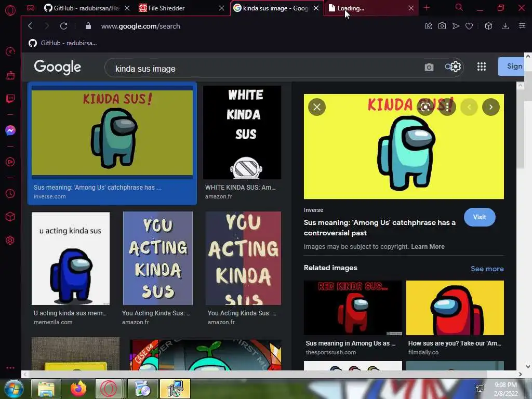The image size is (532, 399).
Task: Open Learn More copyright link
Action: point(428,247)
